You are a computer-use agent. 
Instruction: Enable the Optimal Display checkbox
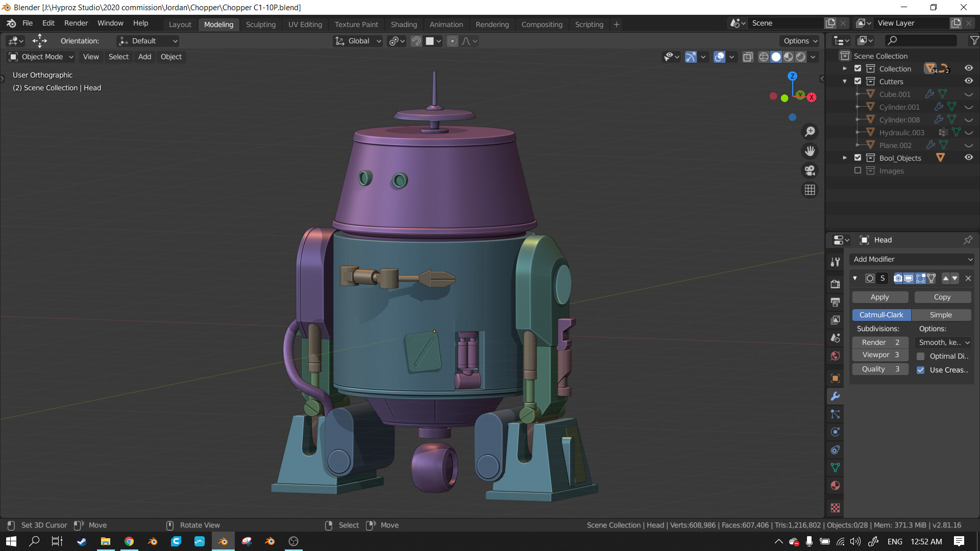click(921, 356)
